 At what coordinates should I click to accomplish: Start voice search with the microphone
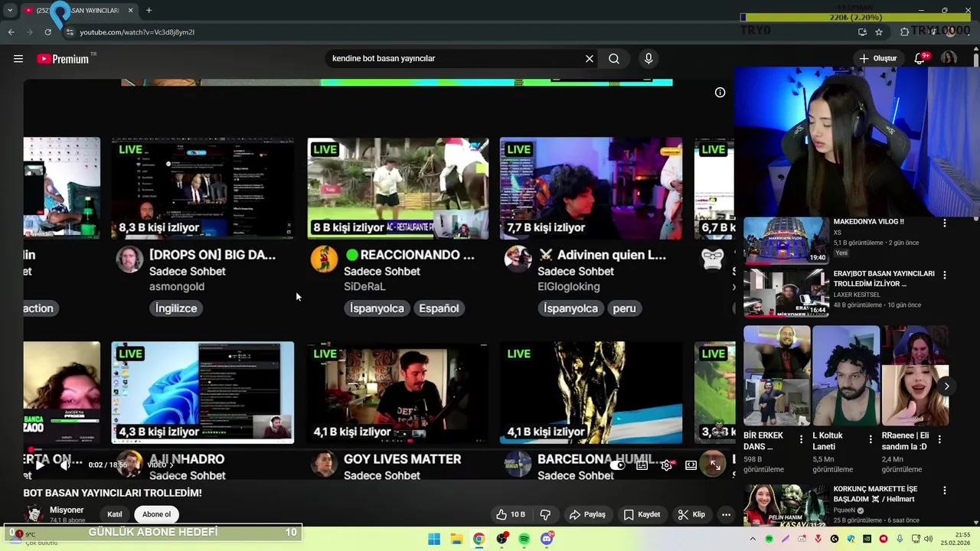tap(648, 59)
